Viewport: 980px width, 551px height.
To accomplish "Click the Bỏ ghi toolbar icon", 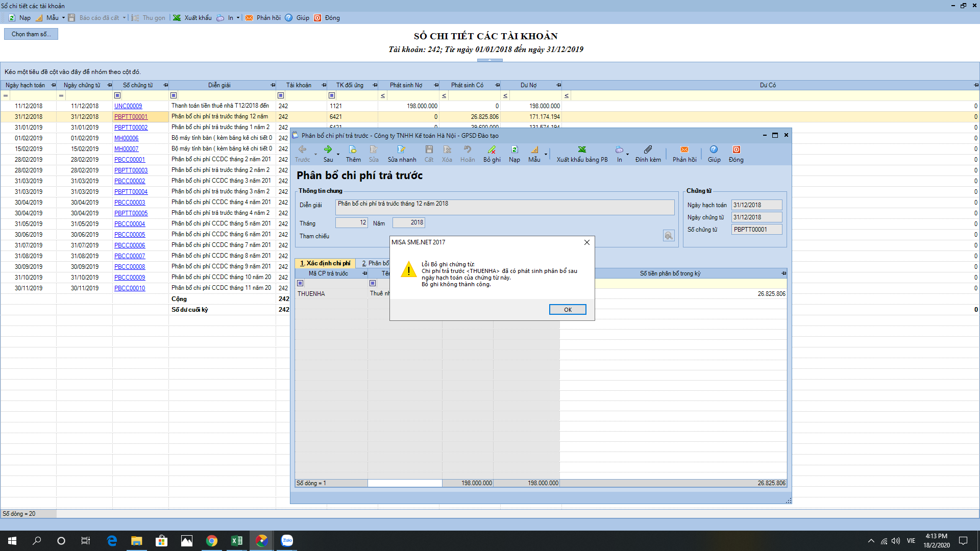I will 492,149.
